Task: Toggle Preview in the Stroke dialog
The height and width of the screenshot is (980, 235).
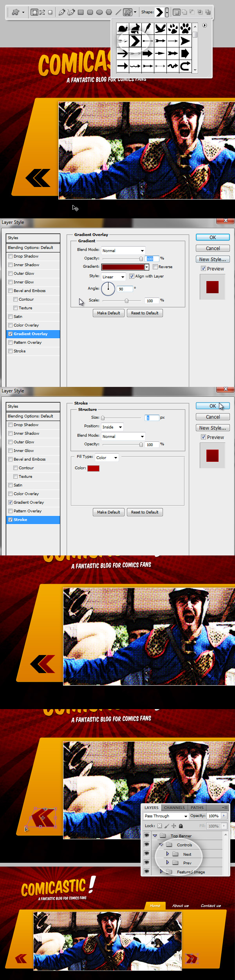Action: 203,437
